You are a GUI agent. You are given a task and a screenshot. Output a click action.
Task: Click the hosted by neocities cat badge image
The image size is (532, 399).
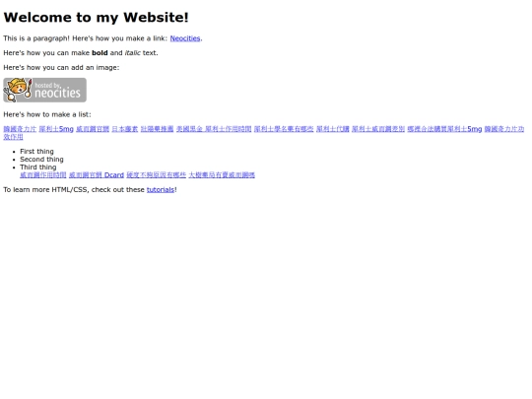(x=44, y=90)
